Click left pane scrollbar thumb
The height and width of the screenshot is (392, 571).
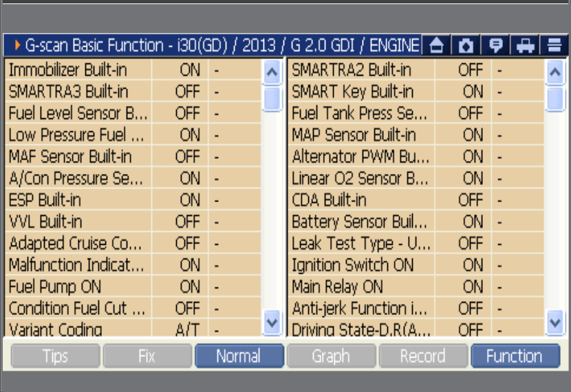pos(272,98)
